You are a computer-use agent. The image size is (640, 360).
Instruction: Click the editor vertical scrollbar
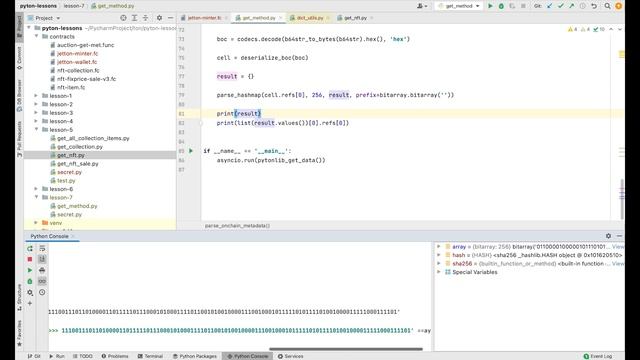tap(622, 200)
